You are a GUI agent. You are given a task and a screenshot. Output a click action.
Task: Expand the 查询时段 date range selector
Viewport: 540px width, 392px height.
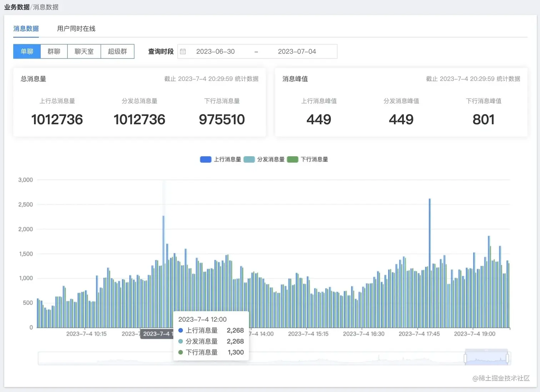257,51
